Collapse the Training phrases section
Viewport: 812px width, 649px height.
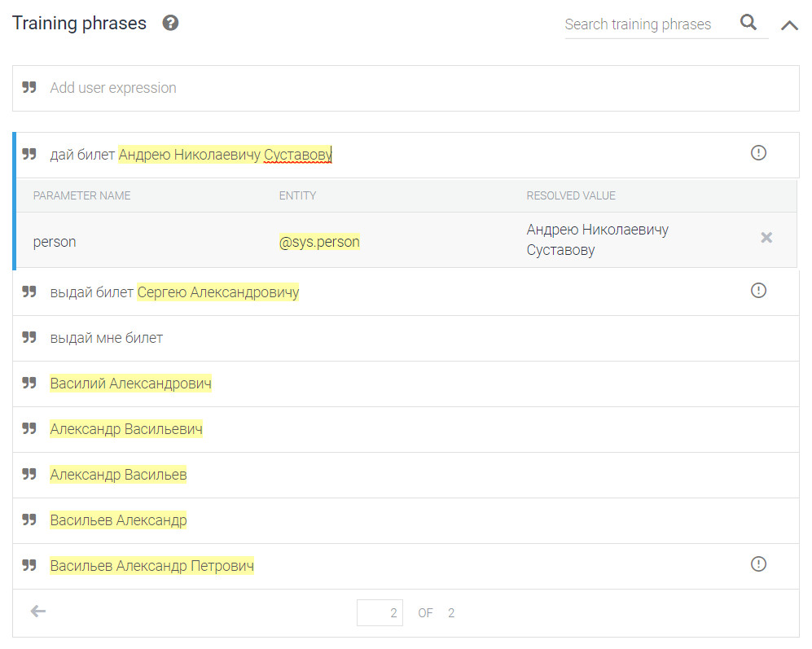[x=789, y=25]
